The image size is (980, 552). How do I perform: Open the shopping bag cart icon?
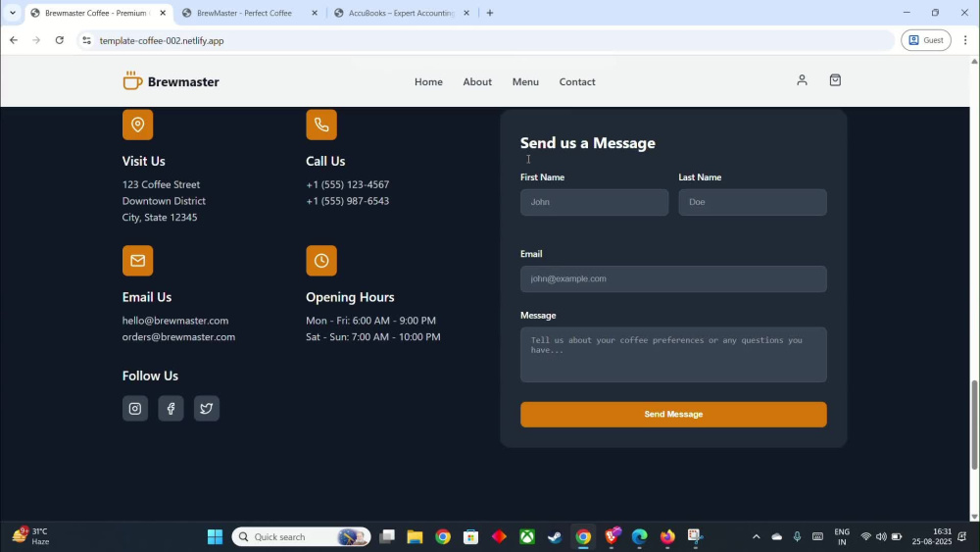[835, 80]
